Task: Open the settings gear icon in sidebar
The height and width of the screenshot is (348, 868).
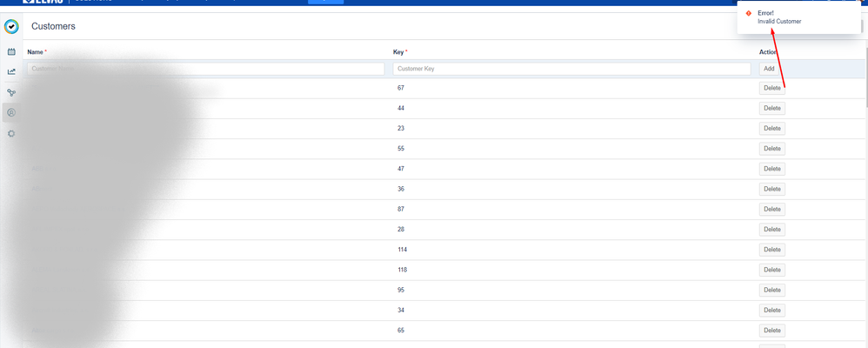Action: 11,134
